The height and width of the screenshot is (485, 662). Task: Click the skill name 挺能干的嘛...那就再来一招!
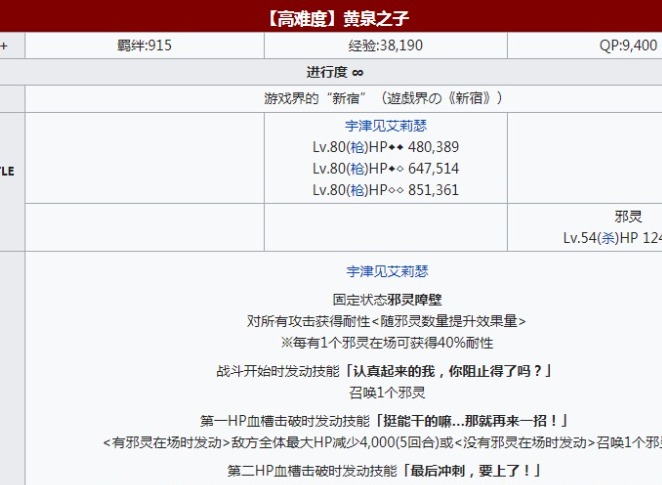(x=471, y=421)
